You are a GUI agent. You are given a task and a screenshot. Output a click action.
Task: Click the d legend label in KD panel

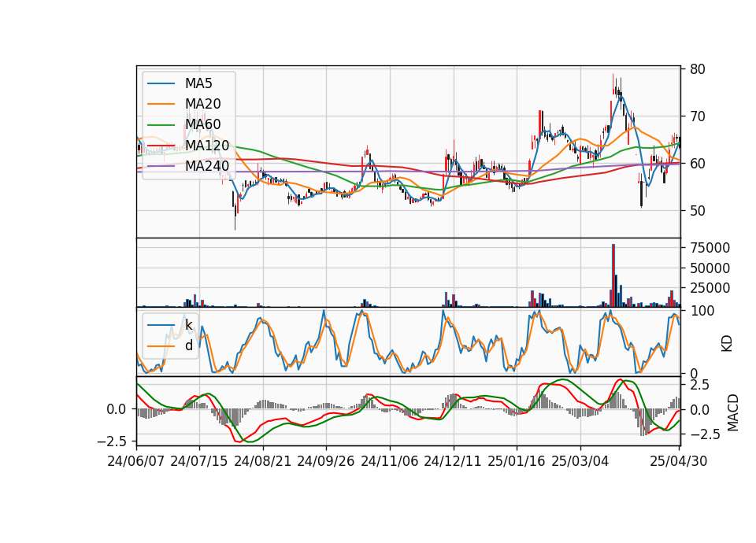189,345
